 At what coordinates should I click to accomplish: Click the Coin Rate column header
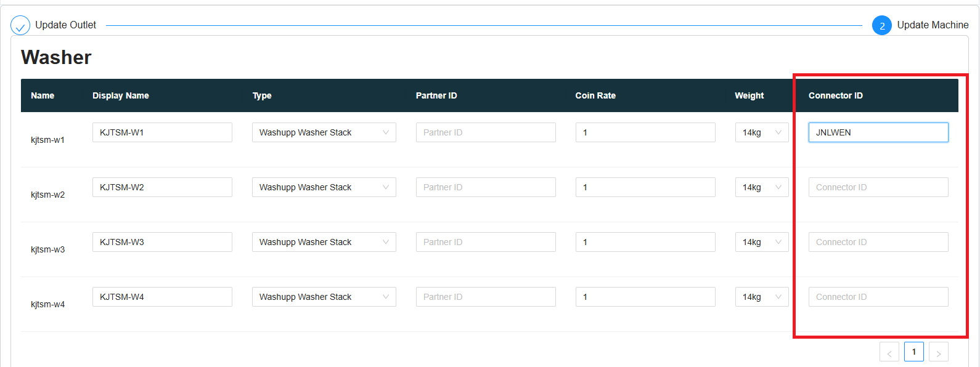tap(595, 95)
